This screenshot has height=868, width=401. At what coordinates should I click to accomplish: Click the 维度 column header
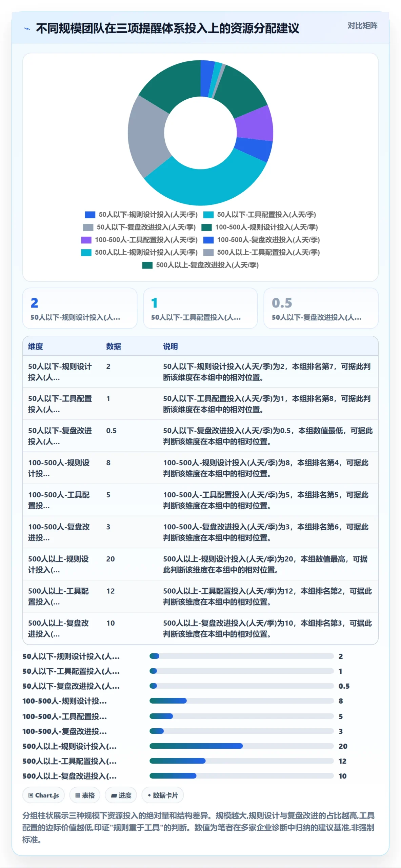(x=35, y=346)
